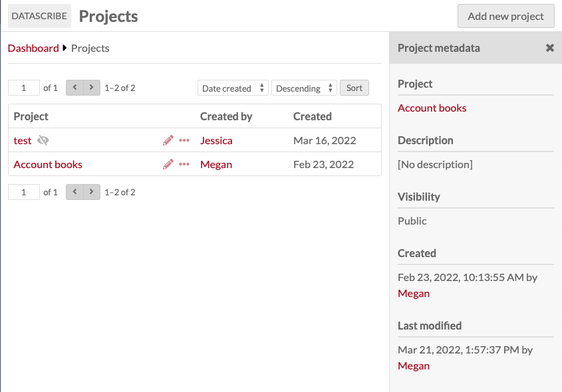562x392 pixels.
Task: Edit the test project using its pencil icon
Action: coord(168,140)
